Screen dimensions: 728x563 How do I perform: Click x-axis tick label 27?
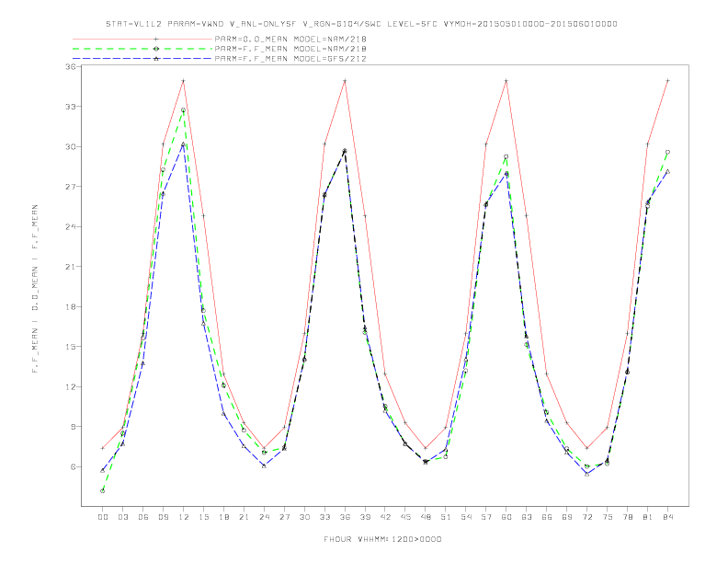tap(284, 517)
